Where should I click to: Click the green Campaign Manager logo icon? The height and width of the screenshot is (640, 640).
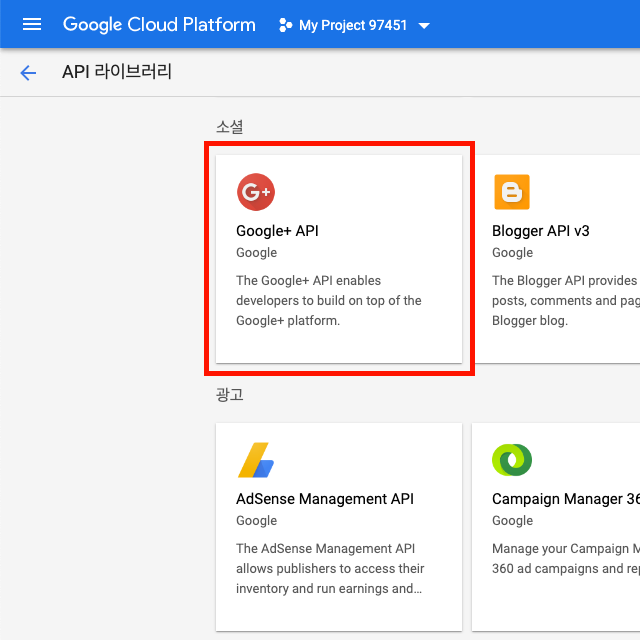pyautogui.click(x=512, y=460)
